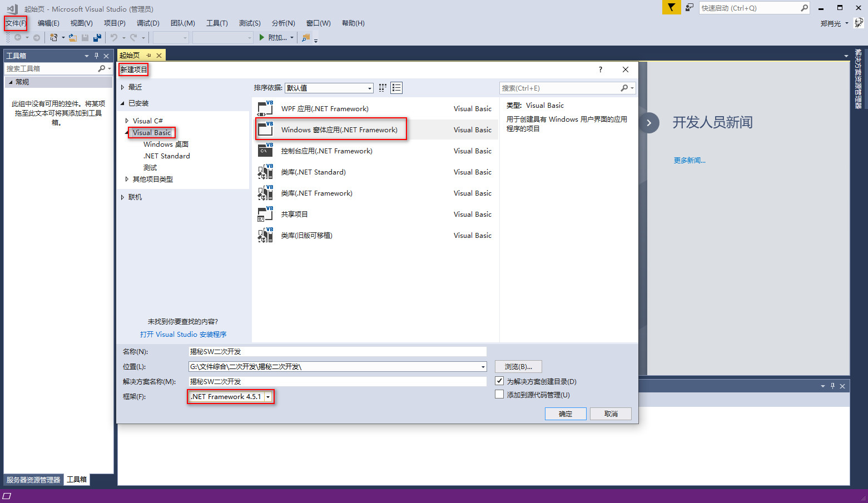Toggle 为解决方案创建目录 checkbox
Screen dimensions: 868x503
(x=499, y=381)
